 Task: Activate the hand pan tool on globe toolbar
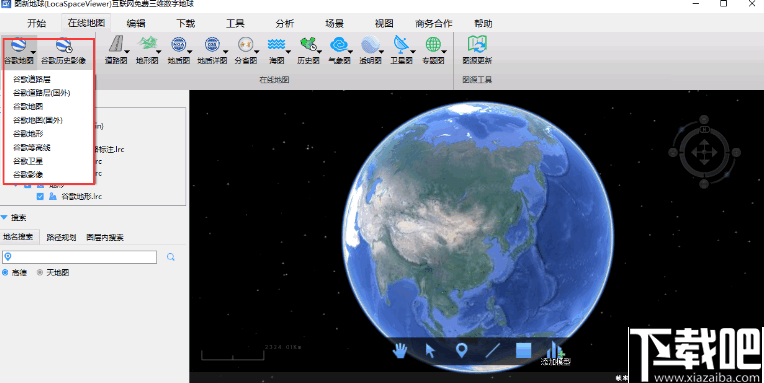(400, 350)
